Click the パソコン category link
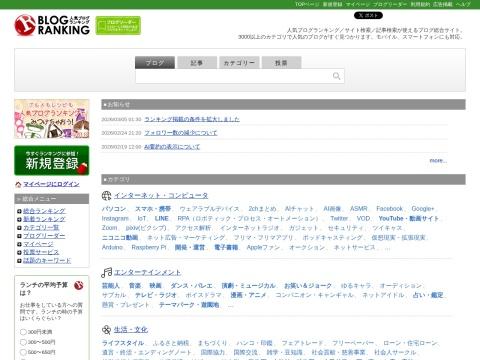The width and height of the screenshot is (480, 360). pyautogui.click(x=114, y=209)
